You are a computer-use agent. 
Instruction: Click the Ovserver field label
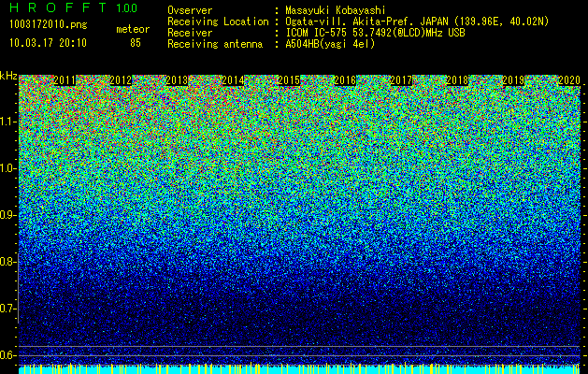190,10
